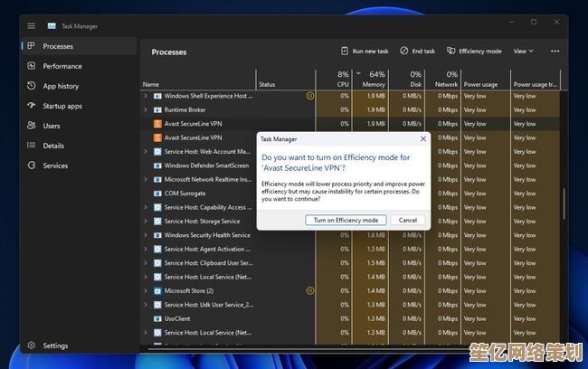The width and height of the screenshot is (588, 369).
Task: Select the App history clock icon
Action: point(31,86)
